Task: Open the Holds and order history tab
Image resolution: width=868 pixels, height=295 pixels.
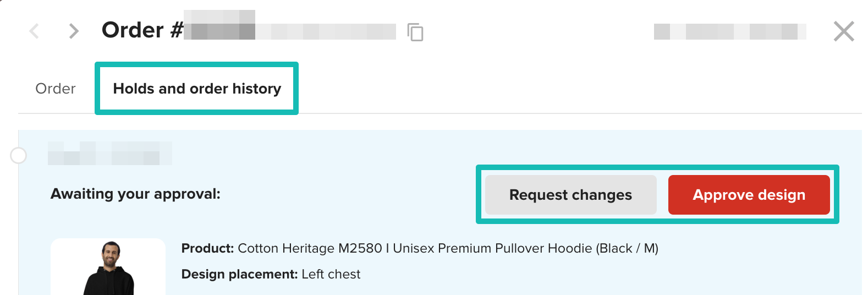Action: [197, 89]
